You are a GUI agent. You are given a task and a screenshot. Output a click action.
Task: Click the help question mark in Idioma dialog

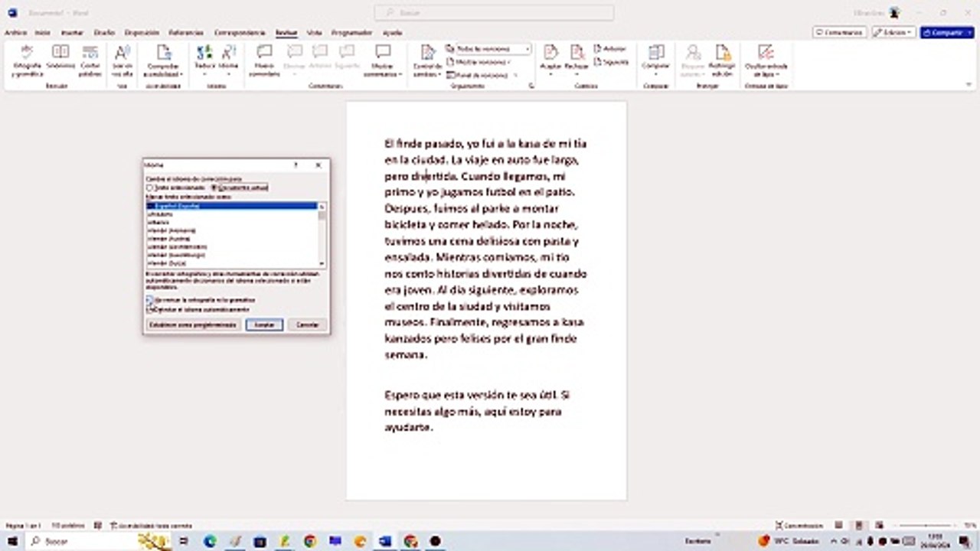[x=296, y=165]
